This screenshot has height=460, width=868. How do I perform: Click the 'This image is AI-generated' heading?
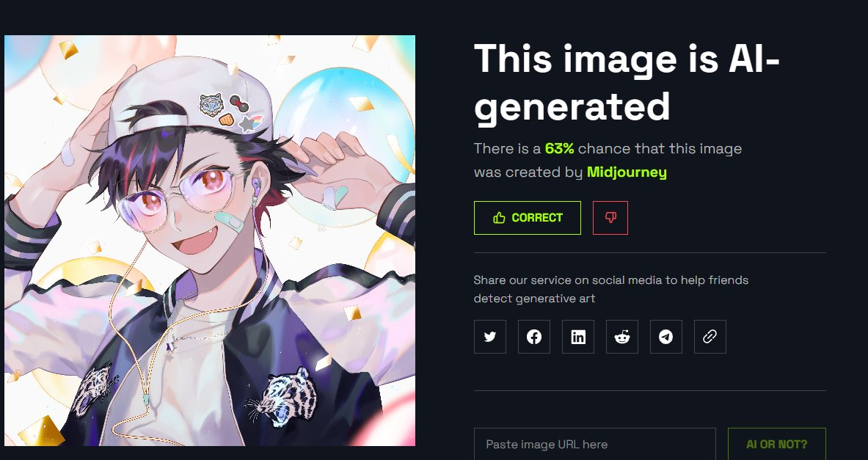click(x=627, y=82)
